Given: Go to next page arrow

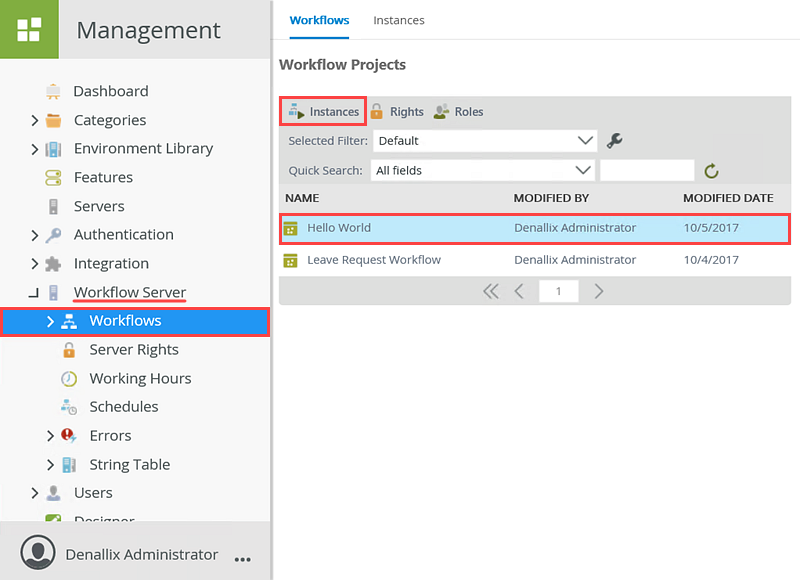Looking at the screenshot, I should tap(598, 291).
